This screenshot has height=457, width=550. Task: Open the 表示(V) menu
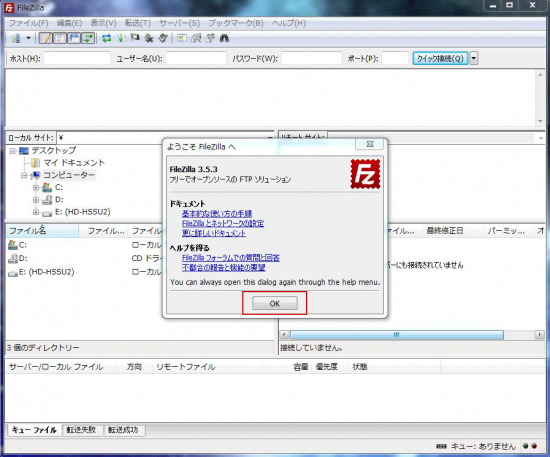pyautogui.click(x=103, y=23)
